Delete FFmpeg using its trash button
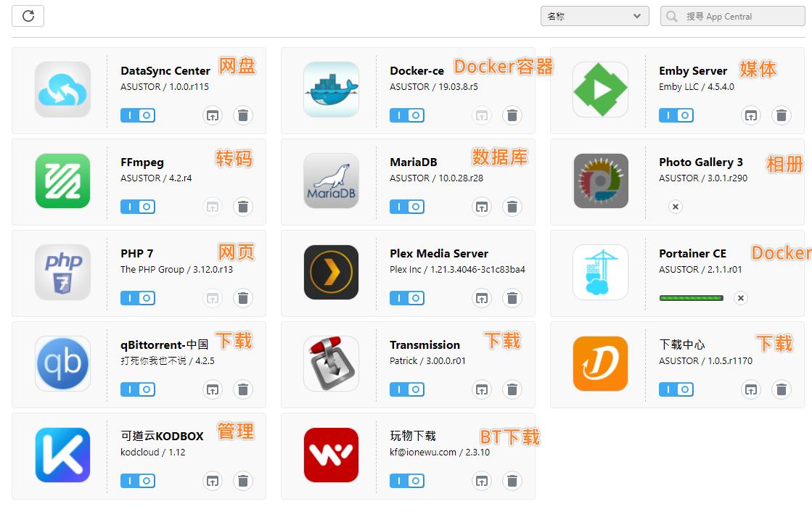This screenshot has height=512, width=812. pyautogui.click(x=243, y=206)
